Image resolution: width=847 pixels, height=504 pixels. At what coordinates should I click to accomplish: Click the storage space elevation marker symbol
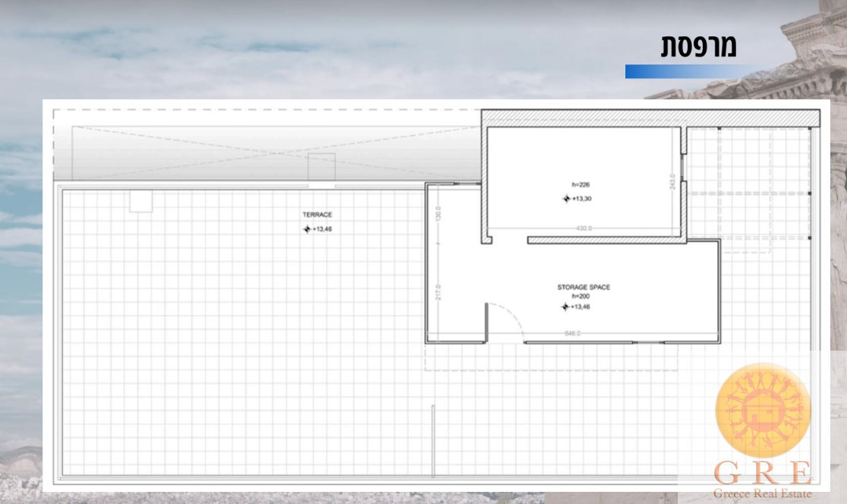click(x=565, y=307)
